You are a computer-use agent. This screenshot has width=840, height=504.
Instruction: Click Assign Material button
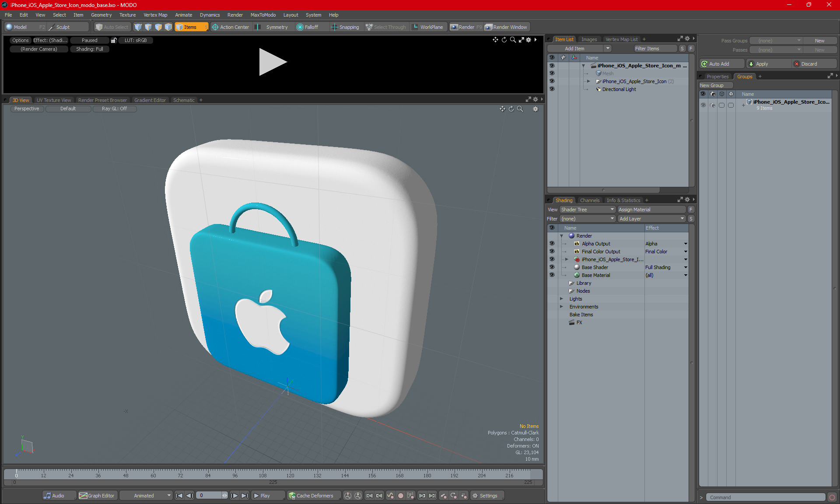651,210
